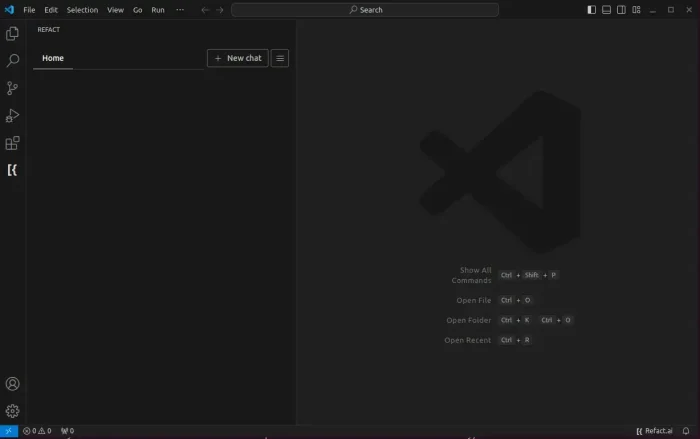This screenshot has width=700, height=439.
Task: Select the Home tab in Refact panel
Action: pos(53,58)
